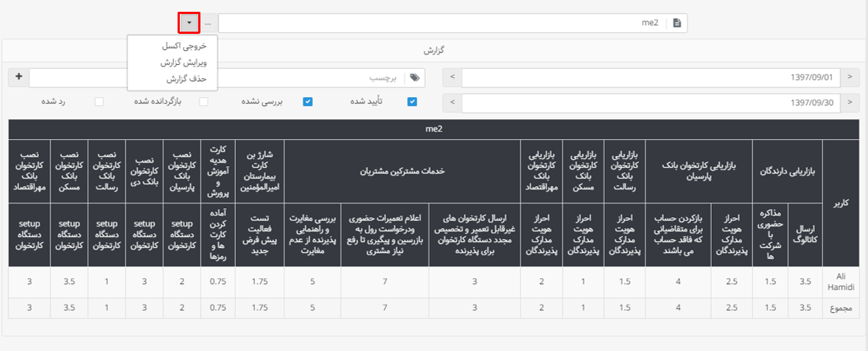The height and width of the screenshot is (351, 868).
Task: Click the < arrow beside the 1397/09/01 field
Action: pos(452,78)
